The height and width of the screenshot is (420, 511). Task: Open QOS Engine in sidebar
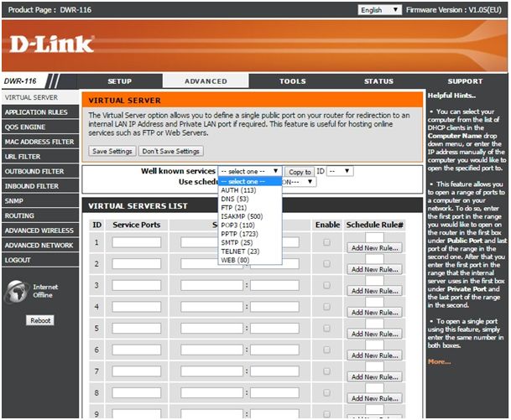(x=40, y=127)
